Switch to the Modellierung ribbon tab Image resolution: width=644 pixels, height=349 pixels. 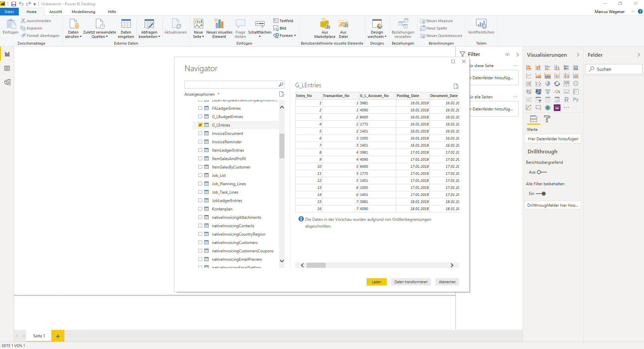point(84,12)
